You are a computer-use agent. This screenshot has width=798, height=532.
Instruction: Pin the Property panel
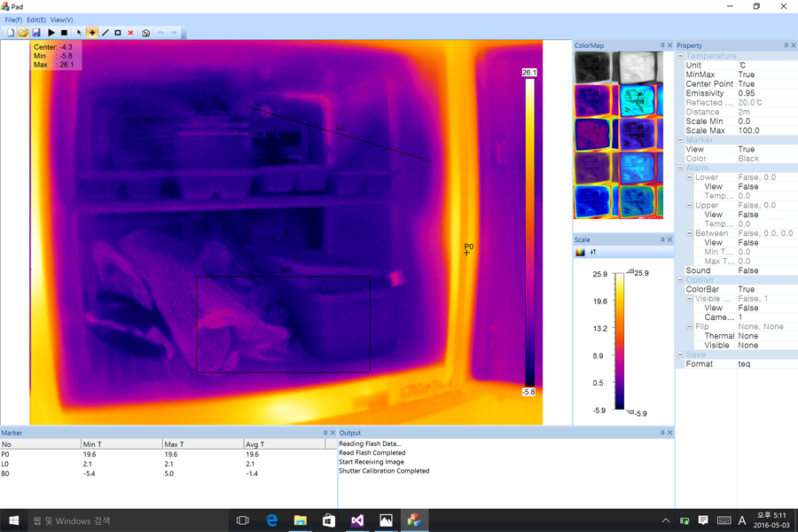point(786,45)
